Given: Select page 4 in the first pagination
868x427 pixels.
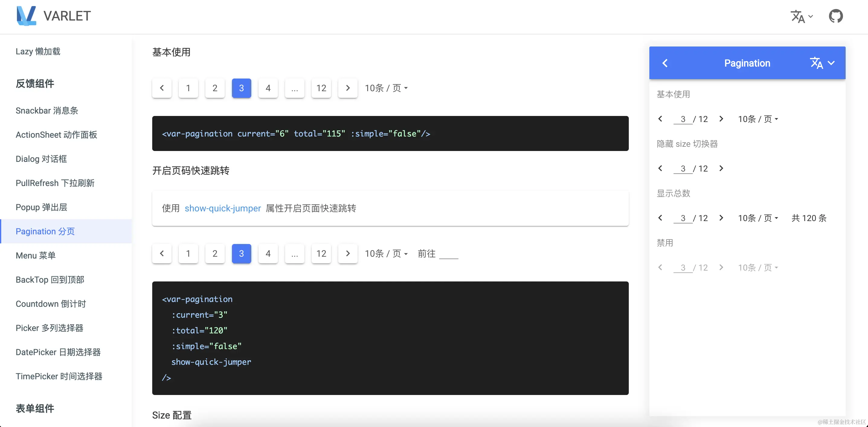Looking at the screenshot, I should click(268, 88).
